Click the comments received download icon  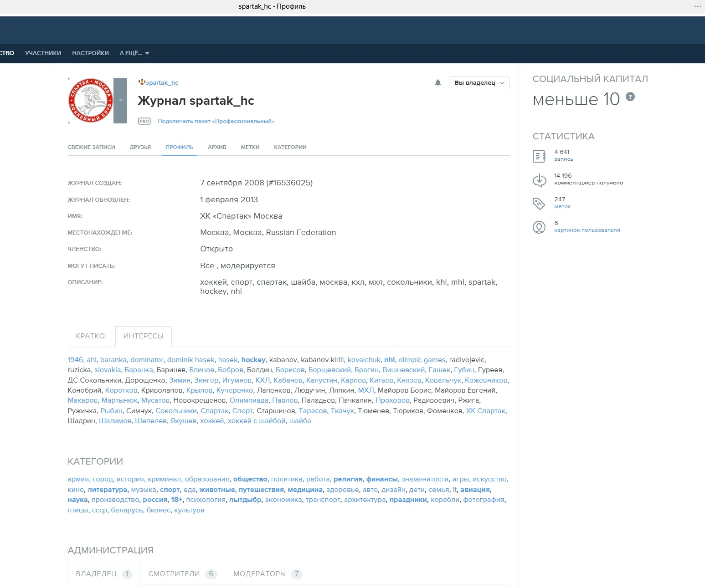[x=539, y=180]
